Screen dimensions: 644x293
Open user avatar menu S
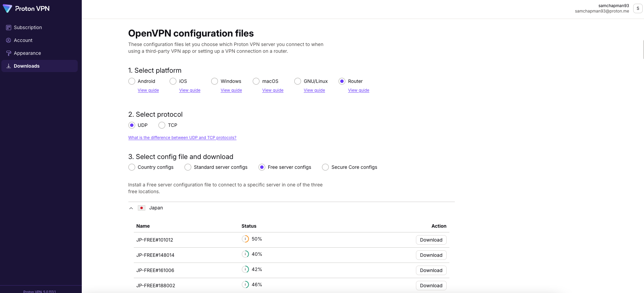[638, 8]
